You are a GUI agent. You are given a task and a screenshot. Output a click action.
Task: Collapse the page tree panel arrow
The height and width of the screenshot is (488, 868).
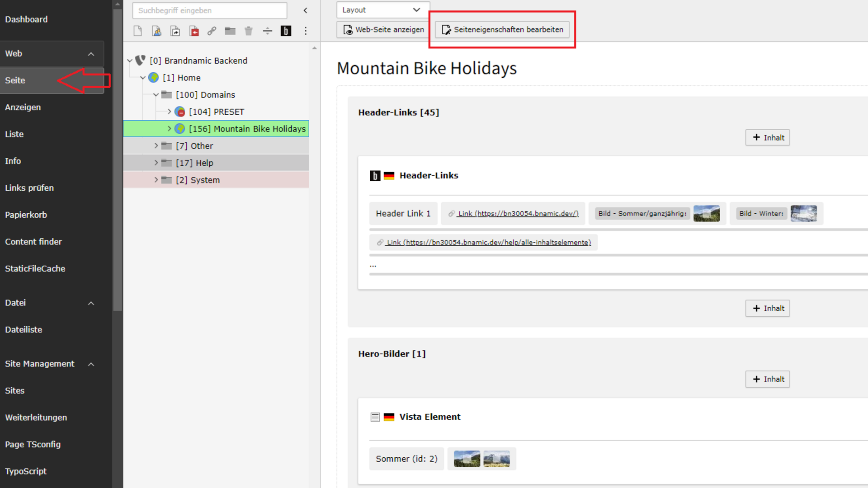point(306,10)
